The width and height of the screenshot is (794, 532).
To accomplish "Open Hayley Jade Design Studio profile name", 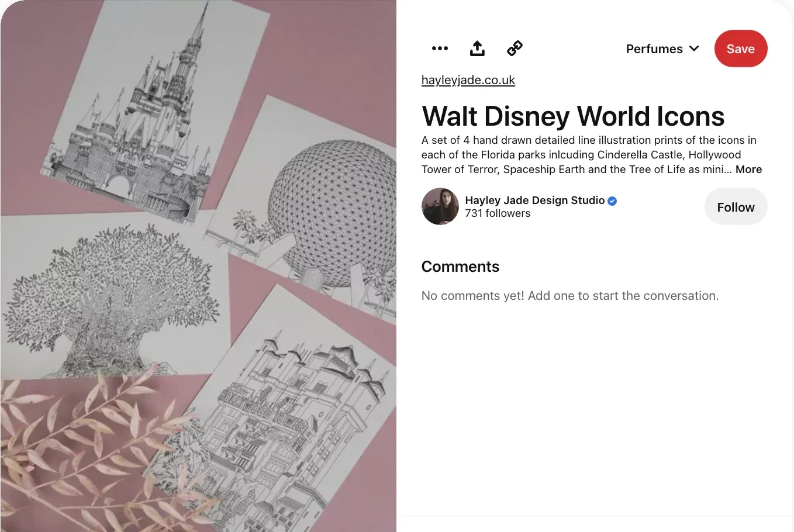I will pos(535,200).
